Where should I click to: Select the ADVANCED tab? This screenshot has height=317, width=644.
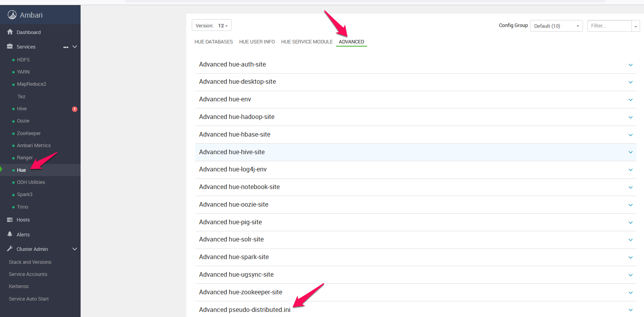point(351,42)
